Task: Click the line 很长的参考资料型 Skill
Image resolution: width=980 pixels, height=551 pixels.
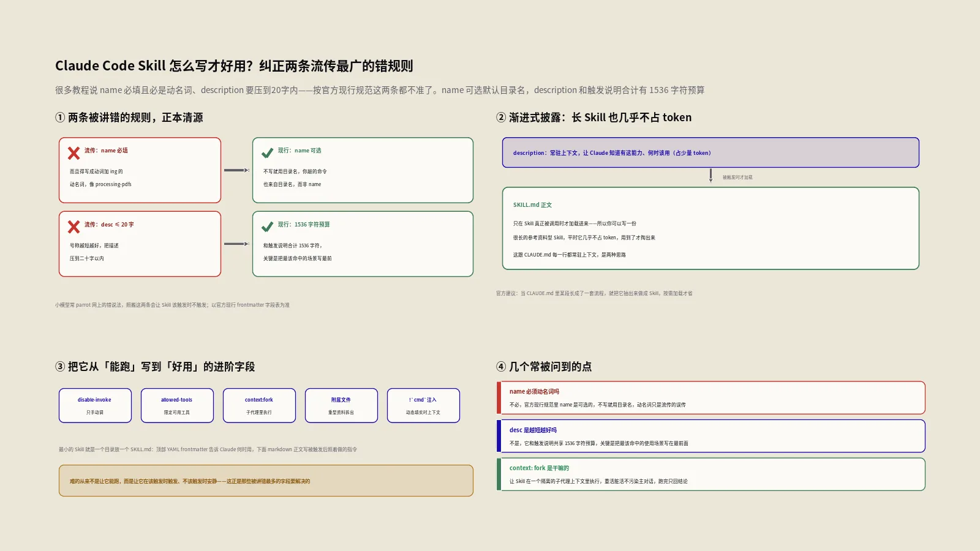Action: 584,238
